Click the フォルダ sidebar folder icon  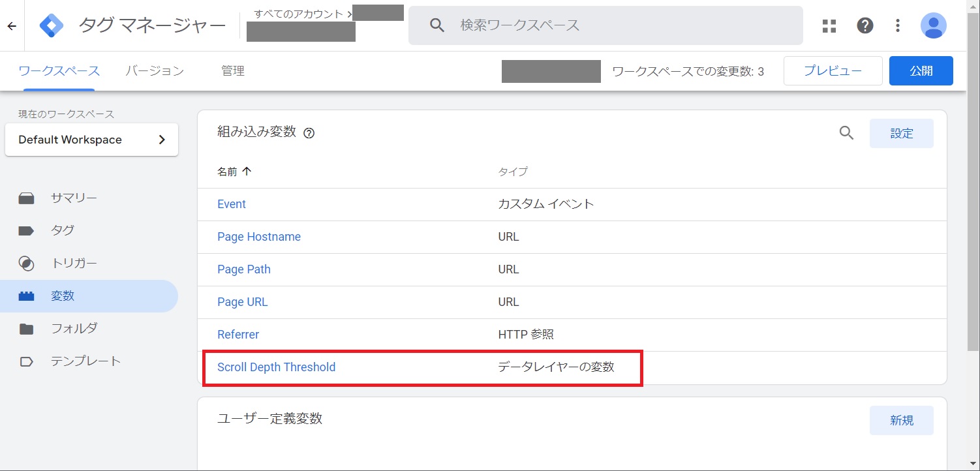click(x=26, y=329)
